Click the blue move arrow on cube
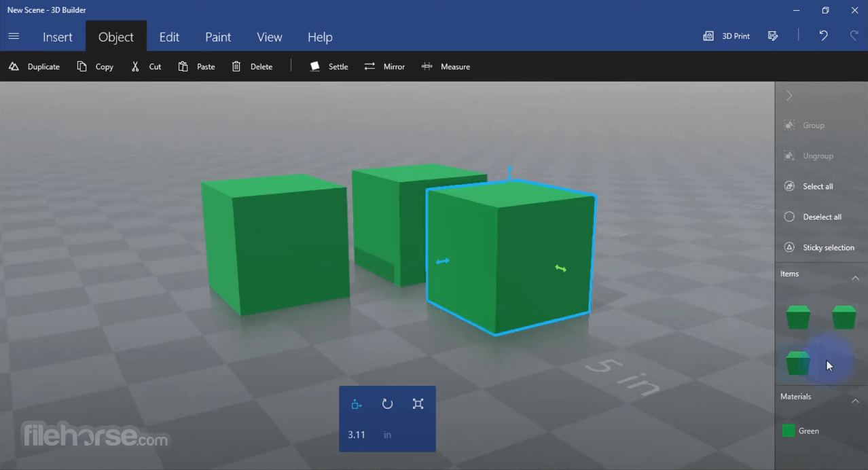 [443, 261]
